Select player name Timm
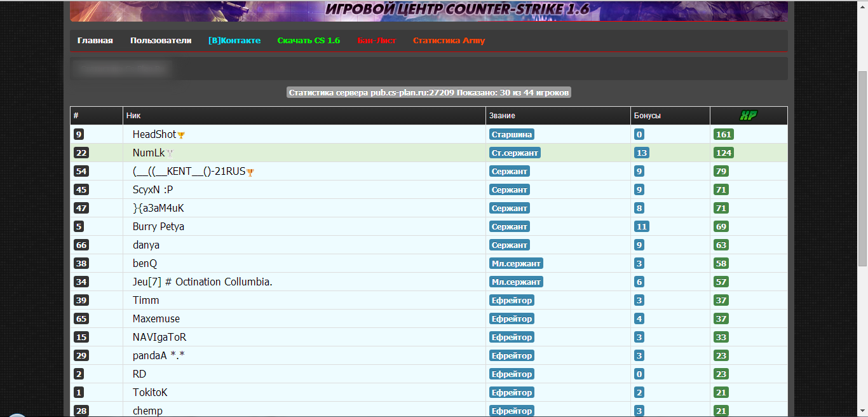Viewport: 868px width, 417px height. pos(146,301)
